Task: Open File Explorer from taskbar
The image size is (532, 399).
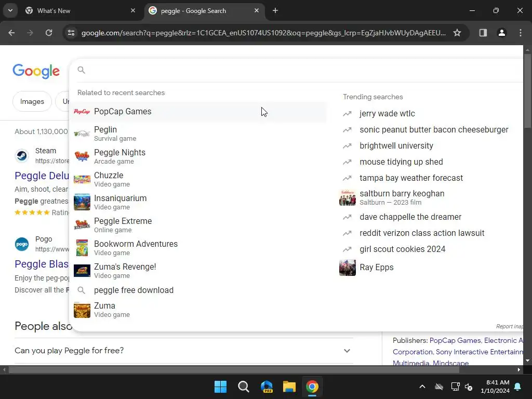Action: pyautogui.click(x=289, y=387)
